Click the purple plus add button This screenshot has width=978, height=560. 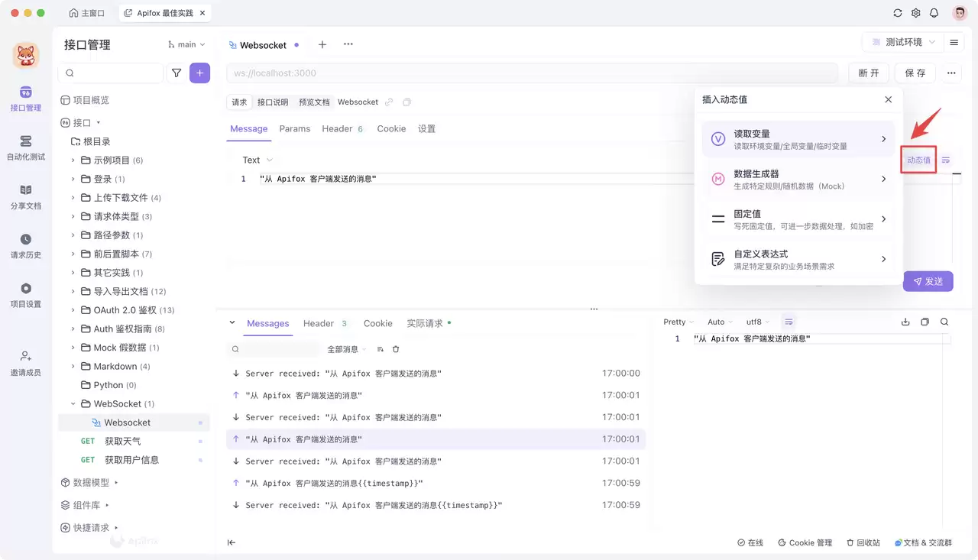coord(199,73)
